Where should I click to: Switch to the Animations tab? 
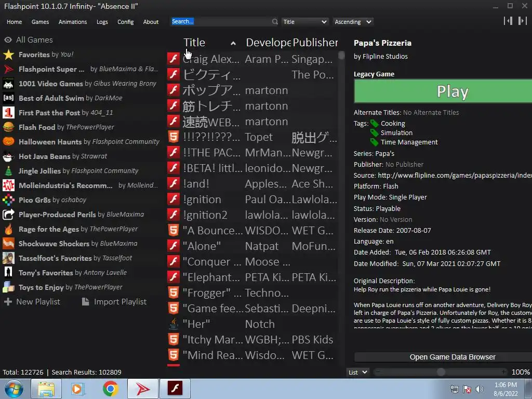tap(73, 22)
